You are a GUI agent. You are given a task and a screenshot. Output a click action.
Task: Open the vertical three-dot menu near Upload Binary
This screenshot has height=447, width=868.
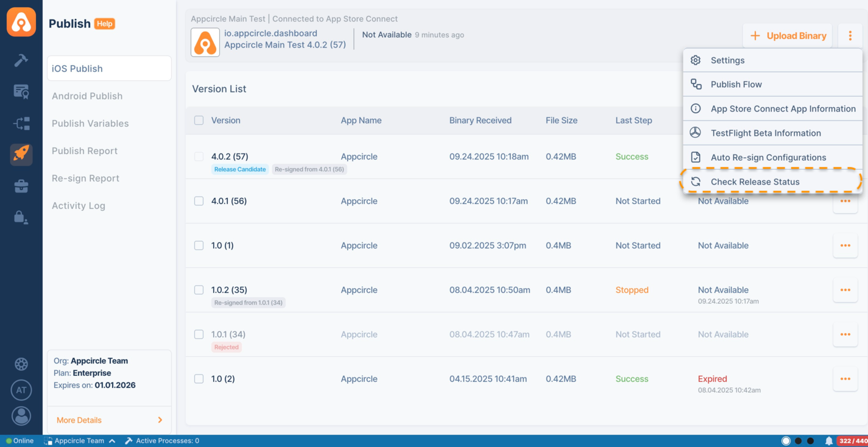(x=850, y=36)
